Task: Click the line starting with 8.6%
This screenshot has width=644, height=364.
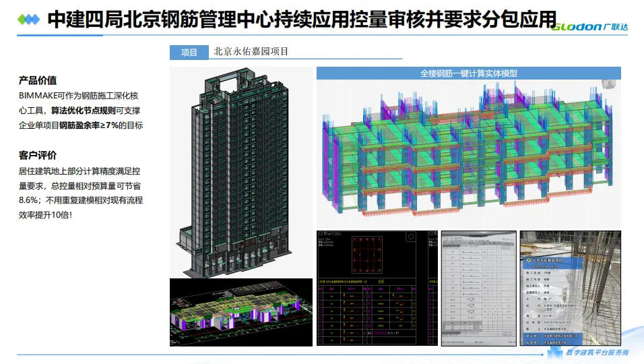Action: tap(81, 200)
